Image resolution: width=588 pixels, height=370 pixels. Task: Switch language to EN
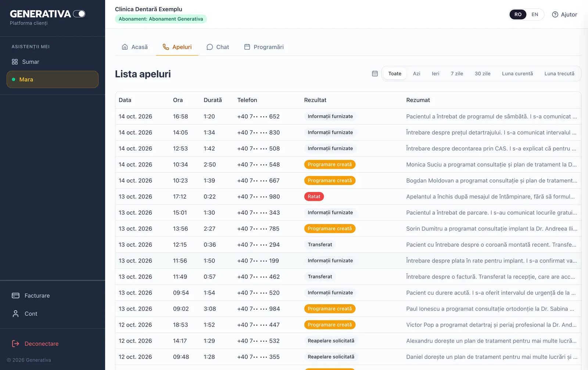coord(535,15)
